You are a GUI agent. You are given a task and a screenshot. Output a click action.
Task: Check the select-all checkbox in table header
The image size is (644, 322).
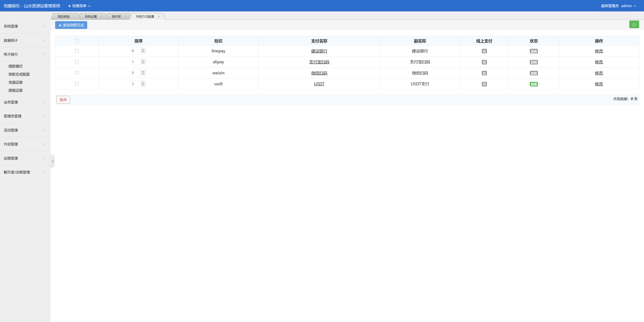click(x=77, y=41)
